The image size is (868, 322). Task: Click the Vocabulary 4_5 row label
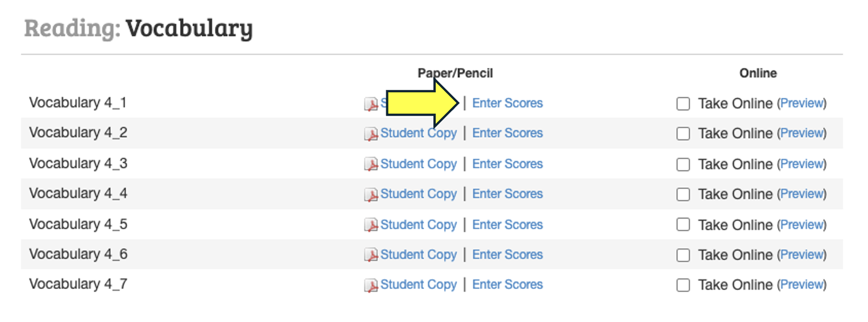[78, 224]
